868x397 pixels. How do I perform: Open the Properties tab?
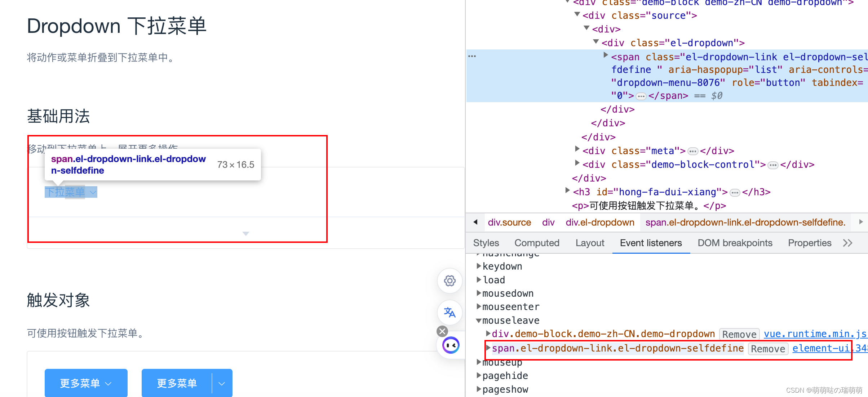[x=810, y=243]
